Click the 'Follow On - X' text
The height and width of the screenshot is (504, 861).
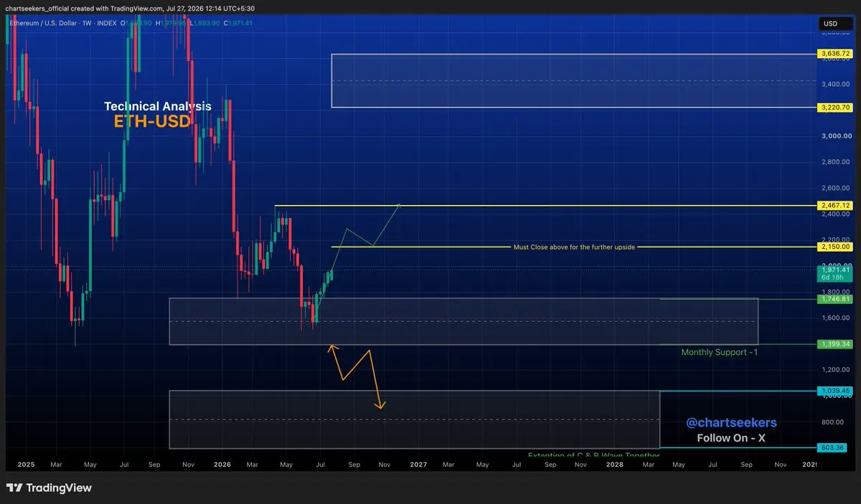(731, 438)
